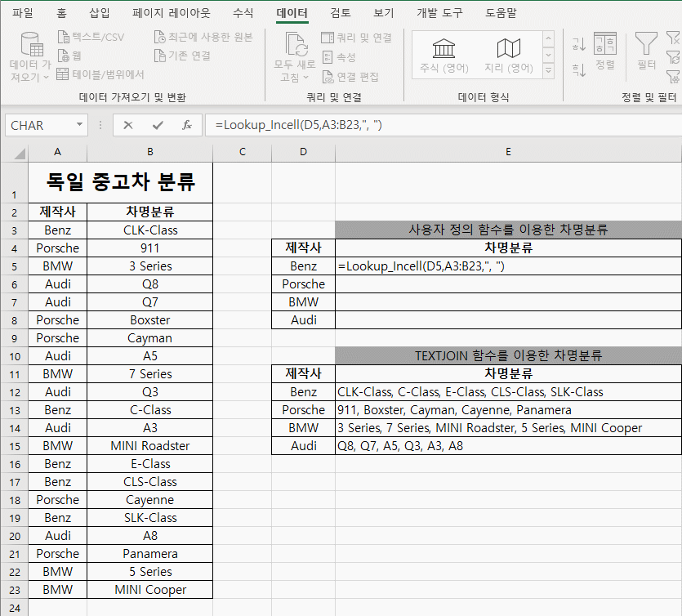
Task: Select cell listing Q8, Q7, A5, Q3, A3, A8
Action: [509, 445]
